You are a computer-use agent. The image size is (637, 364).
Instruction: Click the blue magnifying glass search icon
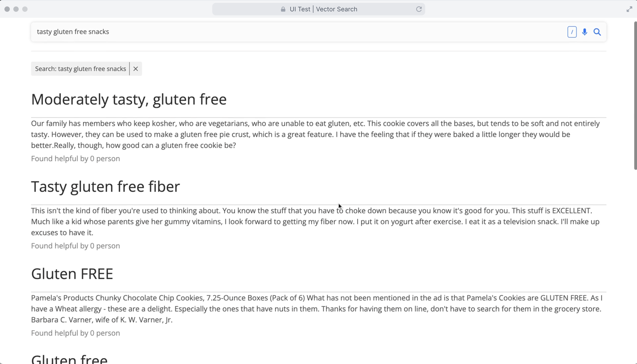[597, 32]
